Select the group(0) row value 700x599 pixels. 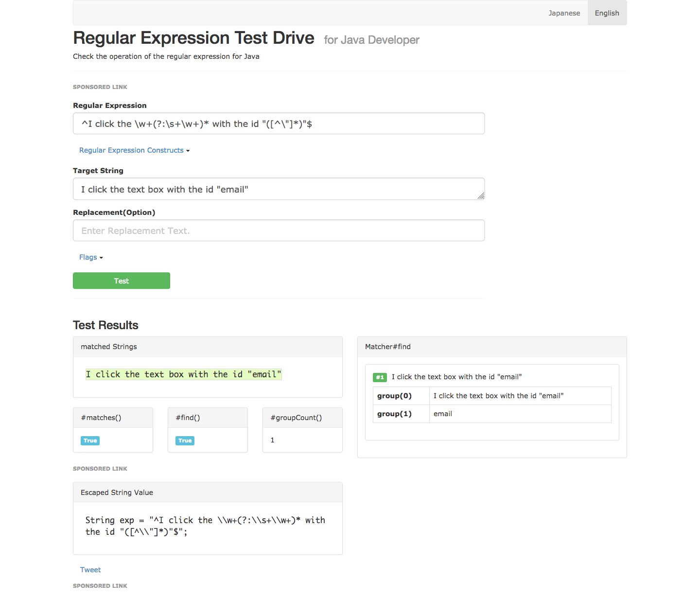click(x=498, y=396)
